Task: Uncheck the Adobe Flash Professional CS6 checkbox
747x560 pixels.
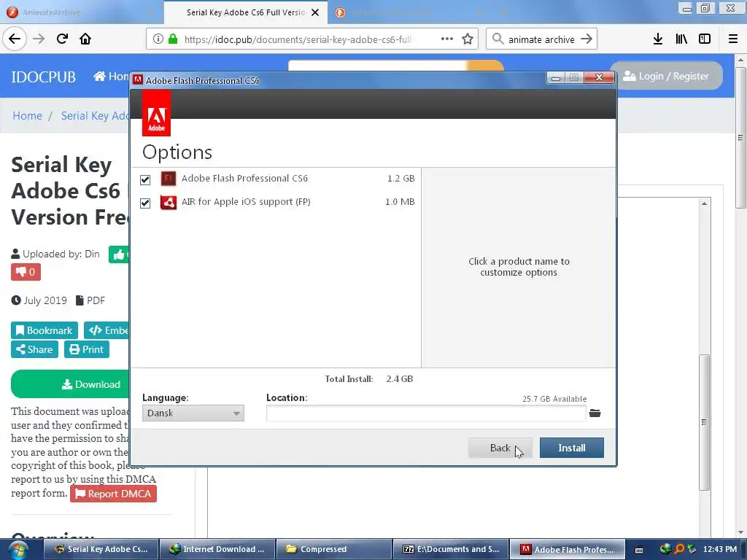Action: pyautogui.click(x=145, y=179)
